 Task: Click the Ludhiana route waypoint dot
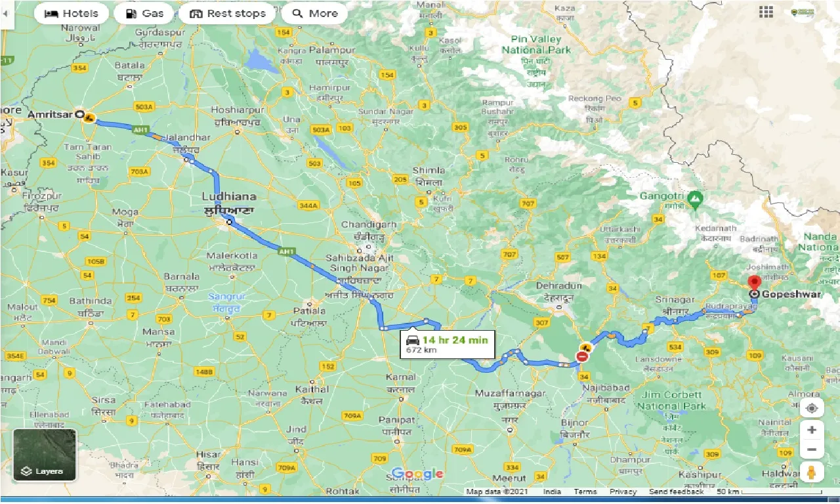coord(229,222)
